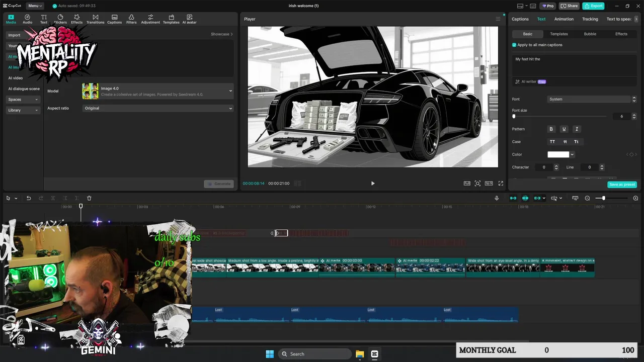Click the Player full quality icon

467,184
